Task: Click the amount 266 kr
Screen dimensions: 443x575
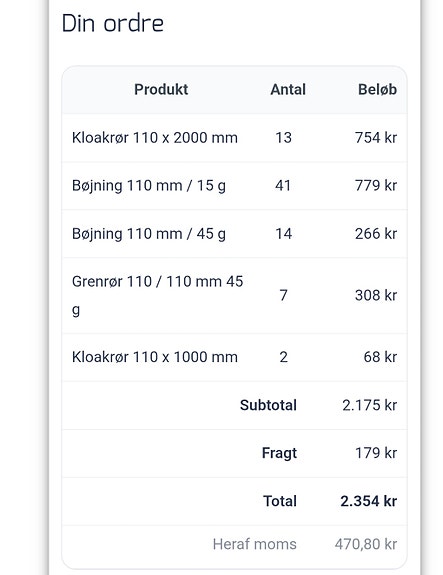Action: point(376,234)
